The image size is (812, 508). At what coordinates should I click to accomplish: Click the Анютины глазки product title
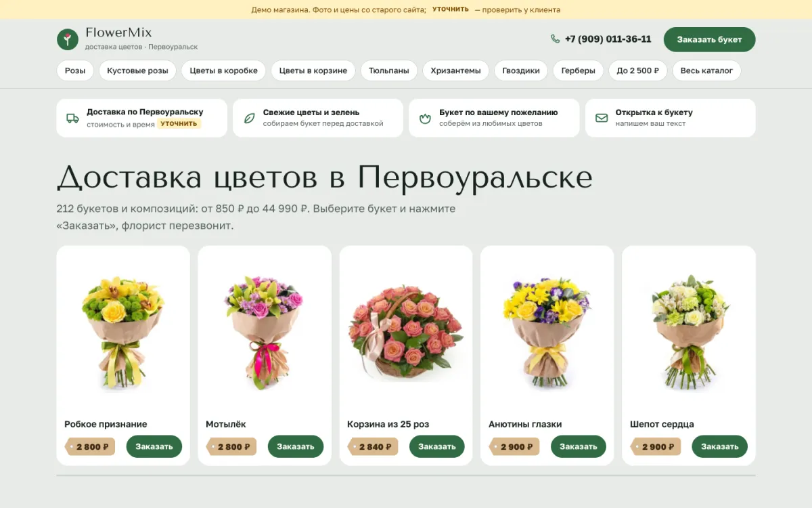[x=525, y=424]
